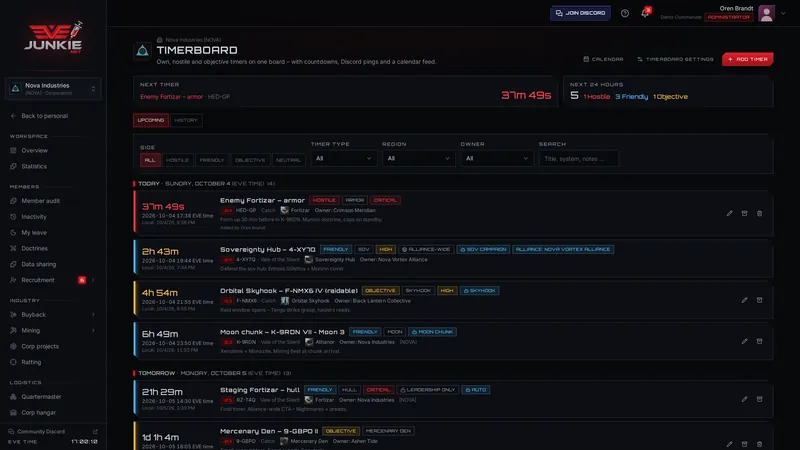Delete the Mercenary Den 9-GBPD II timer

point(759,444)
